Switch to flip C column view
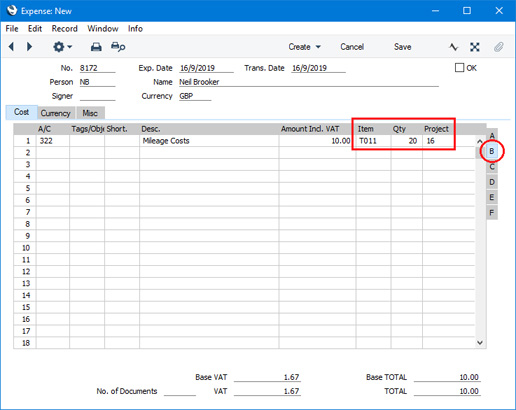The width and height of the screenshot is (516, 410). pos(492,167)
